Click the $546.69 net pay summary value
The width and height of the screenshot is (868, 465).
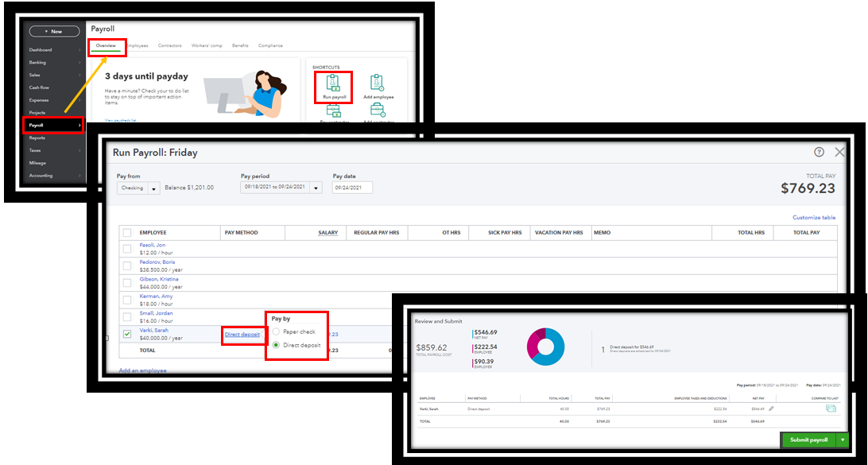click(x=486, y=332)
